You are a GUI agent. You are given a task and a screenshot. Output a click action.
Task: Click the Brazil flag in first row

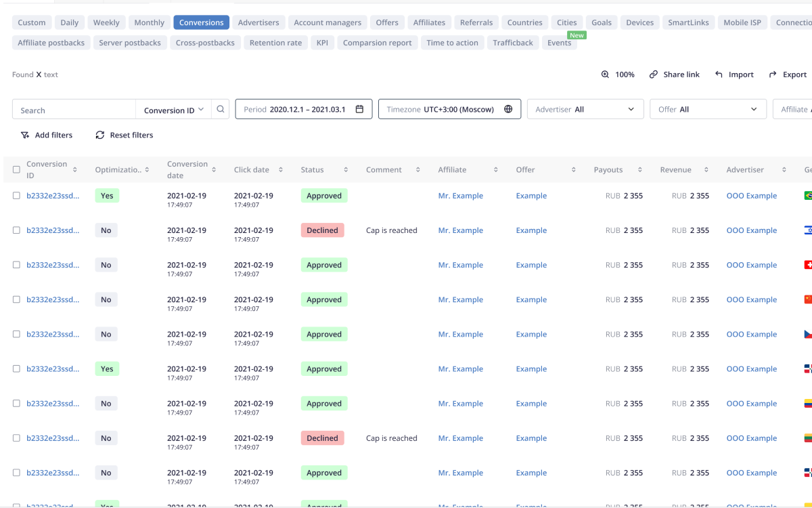[807, 196]
